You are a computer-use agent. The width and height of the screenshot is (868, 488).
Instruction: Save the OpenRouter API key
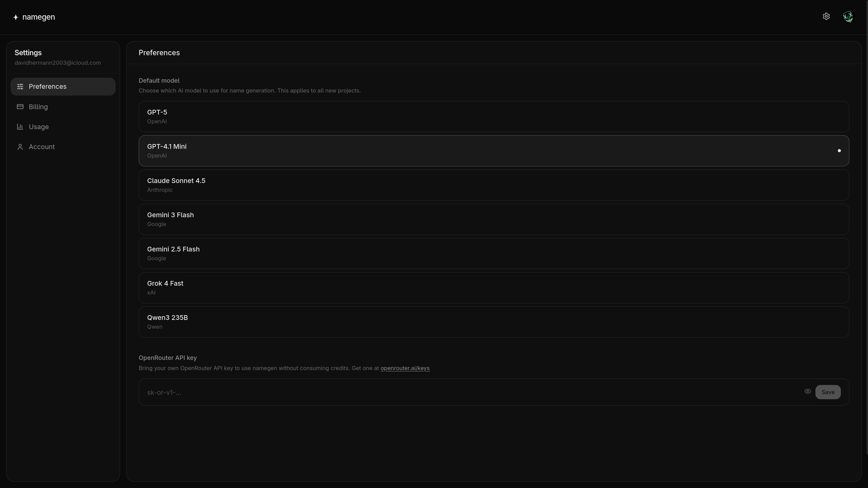828,392
